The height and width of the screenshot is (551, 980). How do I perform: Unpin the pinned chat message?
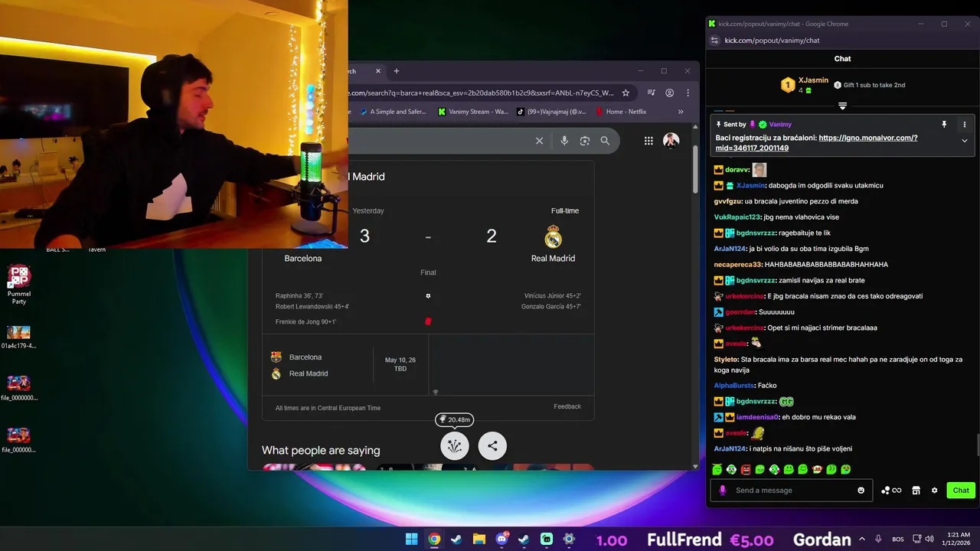[944, 124]
